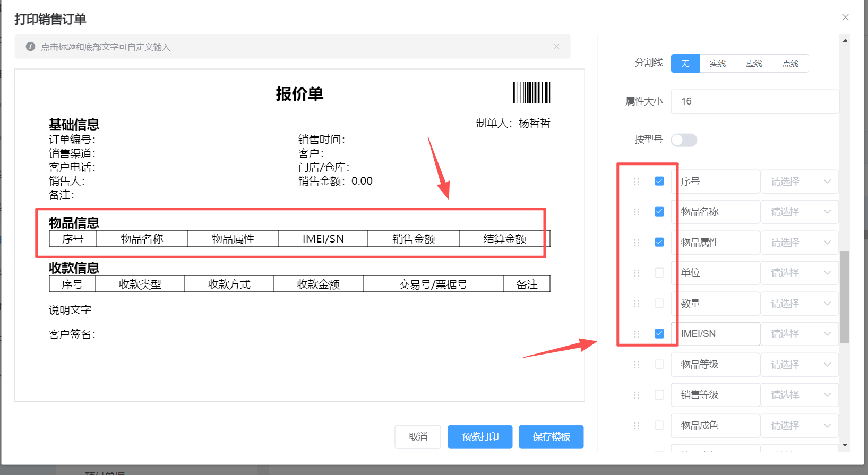Enable the 数量 field checkbox
Viewport: 868px width, 475px height.
(x=659, y=304)
